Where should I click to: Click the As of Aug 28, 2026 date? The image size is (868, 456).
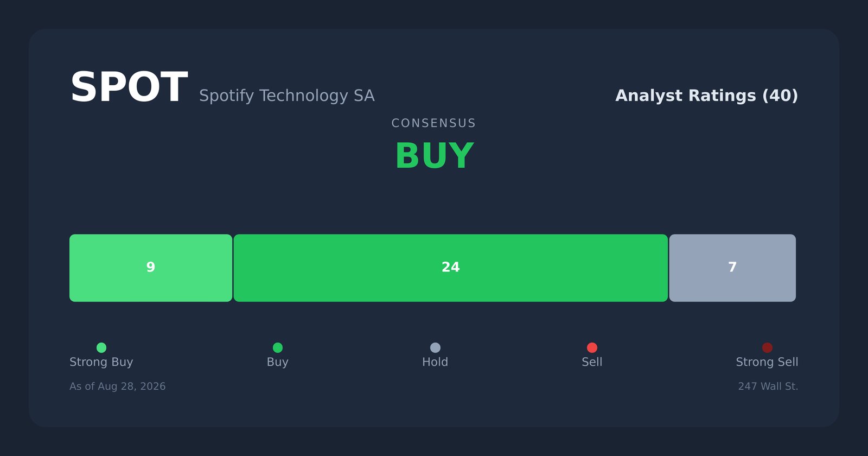pyautogui.click(x=118, y=387)
